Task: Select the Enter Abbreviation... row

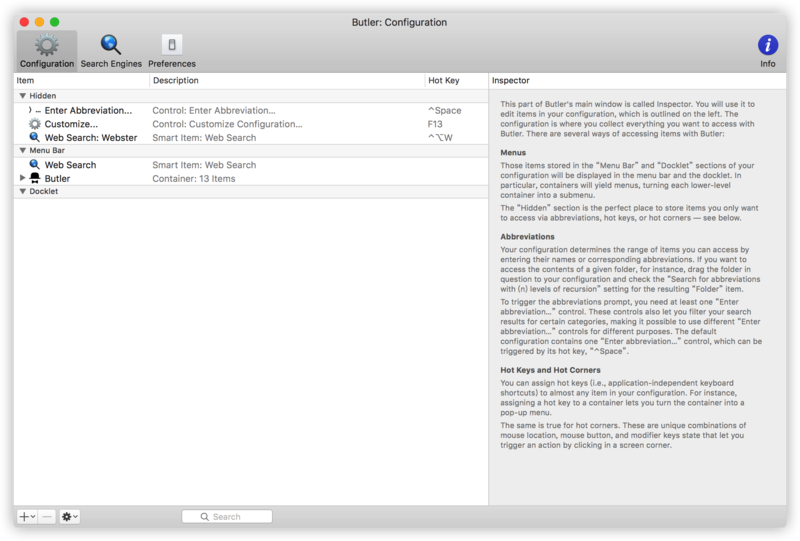Action: point(251,110)
